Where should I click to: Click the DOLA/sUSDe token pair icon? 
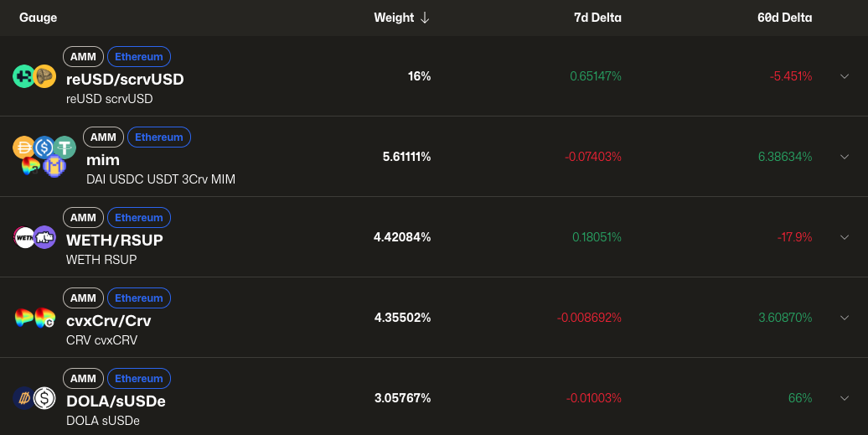pyautogui.click(x=34, y=398)
